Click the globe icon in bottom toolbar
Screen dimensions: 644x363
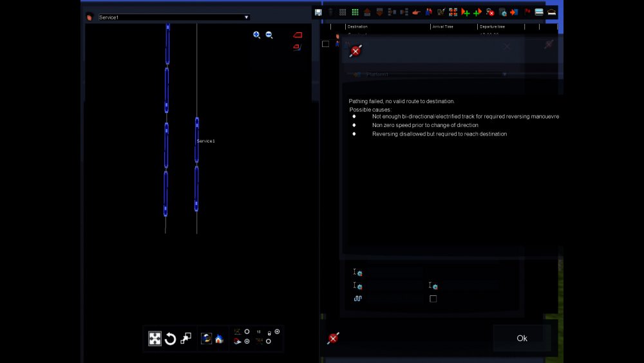coord(206,339)
